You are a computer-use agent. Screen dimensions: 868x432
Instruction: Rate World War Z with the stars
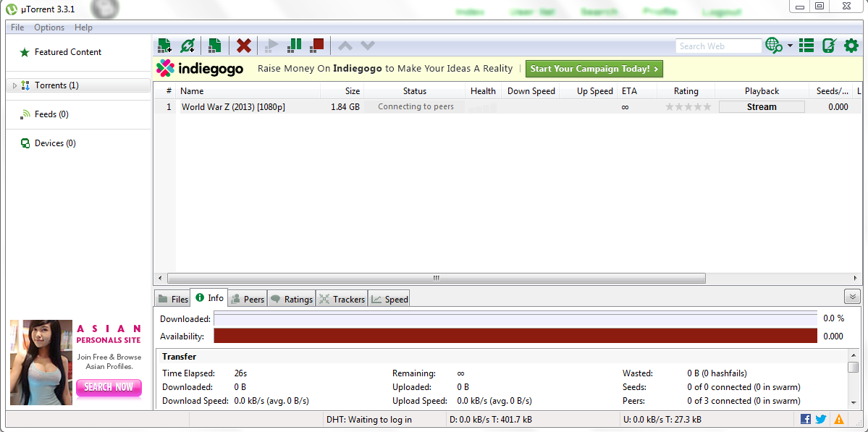point(688,107)
